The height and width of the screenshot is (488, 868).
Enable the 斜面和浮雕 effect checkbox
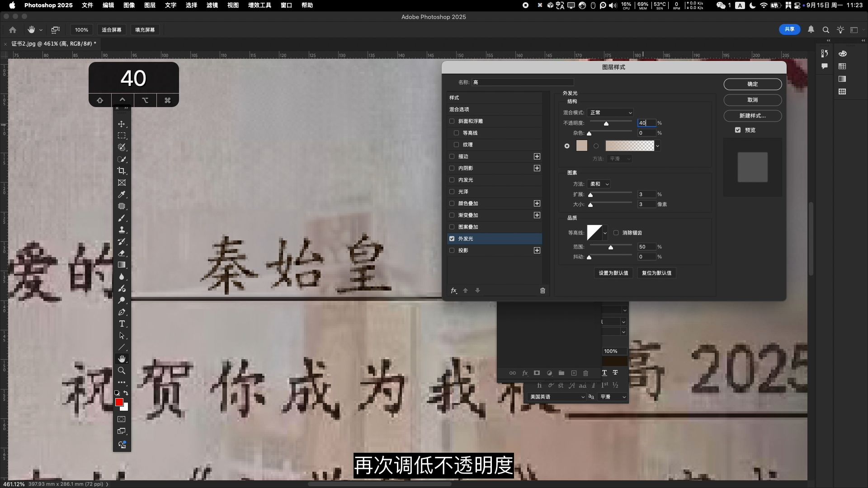[452, 121]
